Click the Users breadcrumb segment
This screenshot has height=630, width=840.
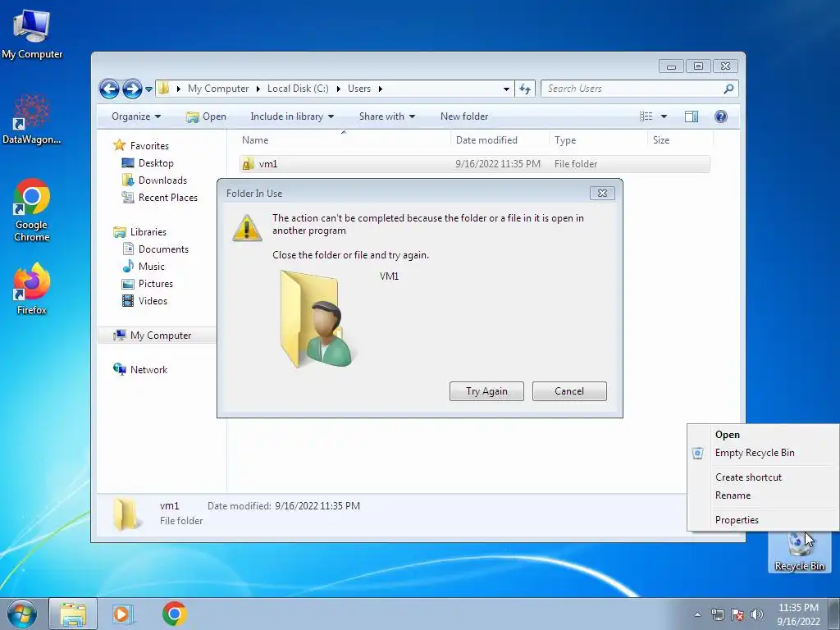[359, 89]
